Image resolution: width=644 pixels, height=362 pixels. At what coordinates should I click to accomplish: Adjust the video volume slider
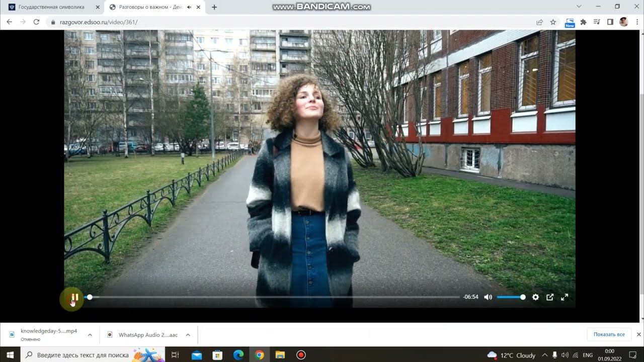(x=511, y=297)
